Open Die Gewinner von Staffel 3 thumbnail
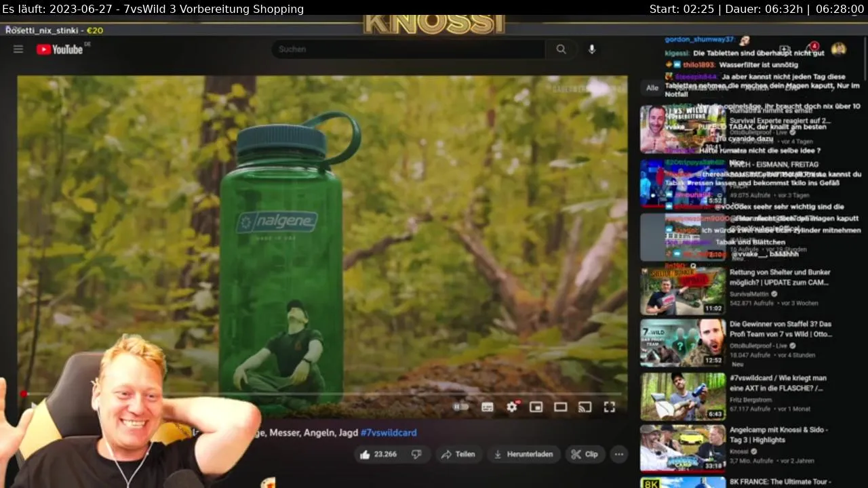This screenshot has width=868, height=488. tap(683, 343)
